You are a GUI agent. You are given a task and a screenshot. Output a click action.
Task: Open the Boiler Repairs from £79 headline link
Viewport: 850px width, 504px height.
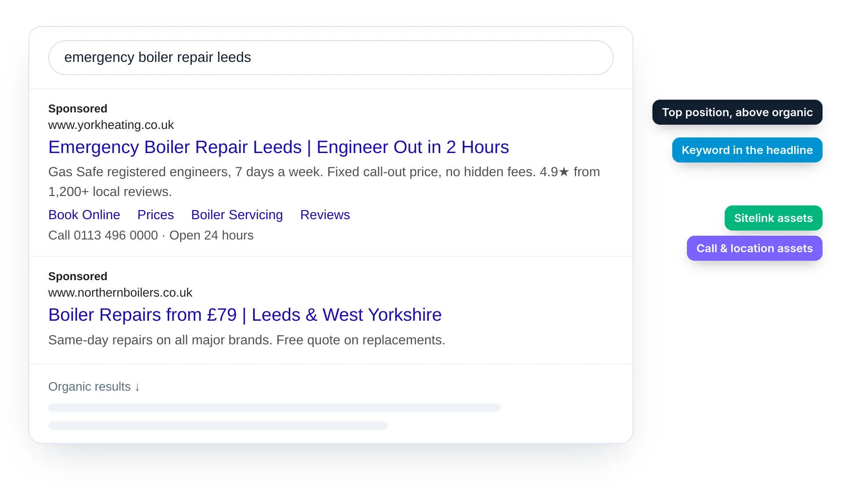(x=245, y=315)
